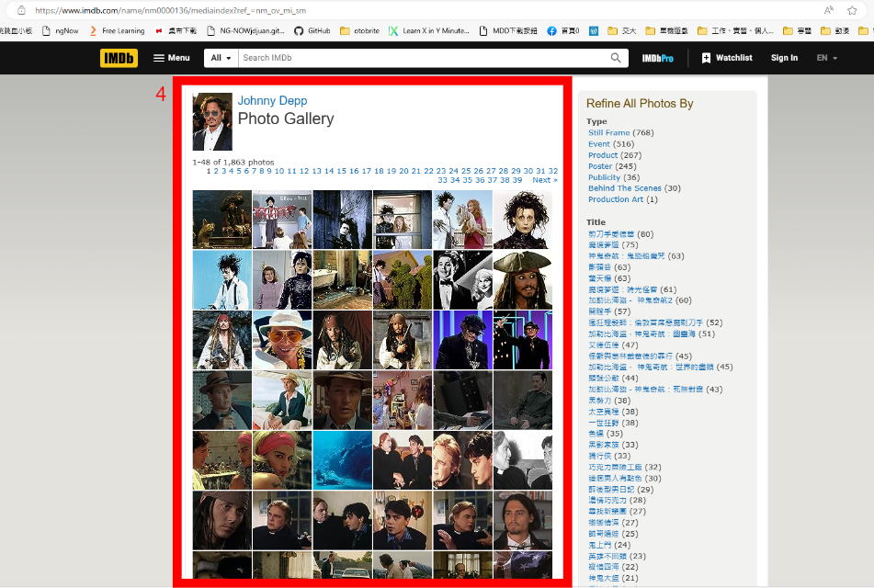Open the Facebook bookmark
The height and width of the screenshot is (588, 874).
(563, 30)
